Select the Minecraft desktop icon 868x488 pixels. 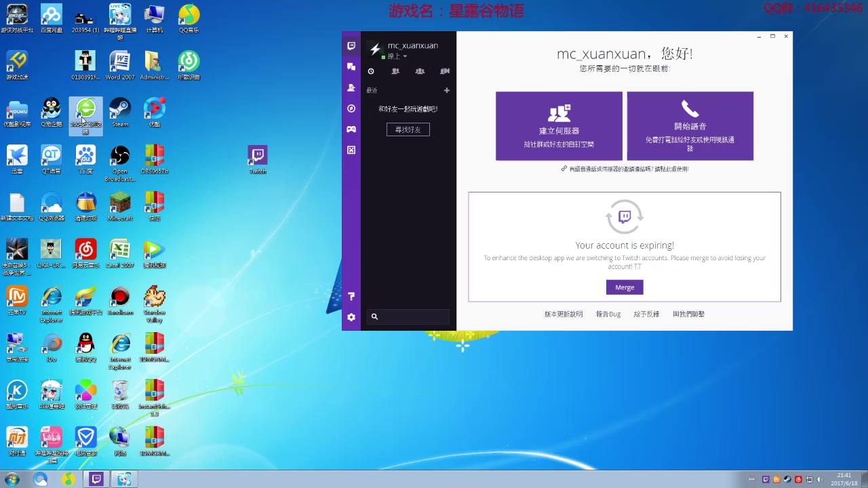(x=120, y=207)
